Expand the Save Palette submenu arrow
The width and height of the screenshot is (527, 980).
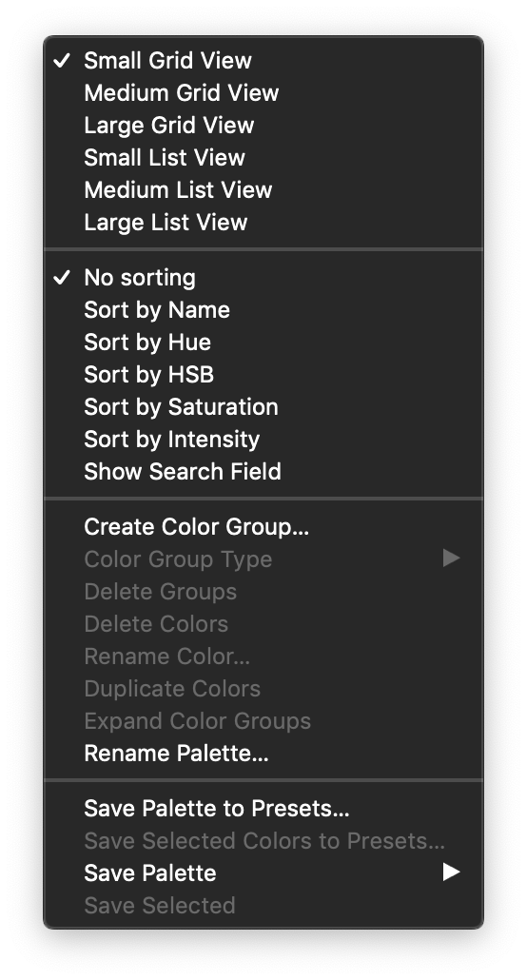click(451, 872)
